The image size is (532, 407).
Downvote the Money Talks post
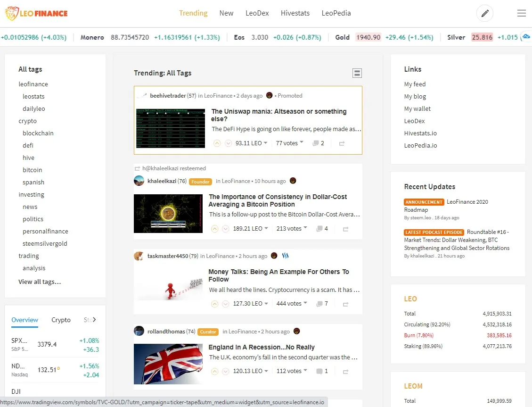pos(226,304)
